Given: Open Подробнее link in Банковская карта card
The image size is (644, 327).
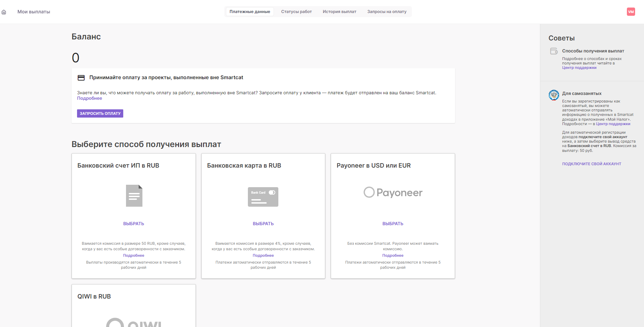Looking at the screenshot, I should pyautogui.click(x=263, y=255).
